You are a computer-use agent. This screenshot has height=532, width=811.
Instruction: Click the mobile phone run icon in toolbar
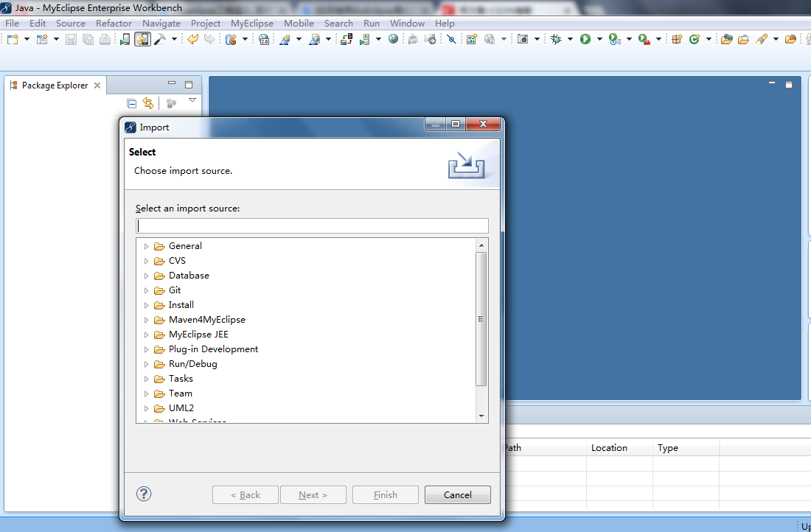[125, 39]
